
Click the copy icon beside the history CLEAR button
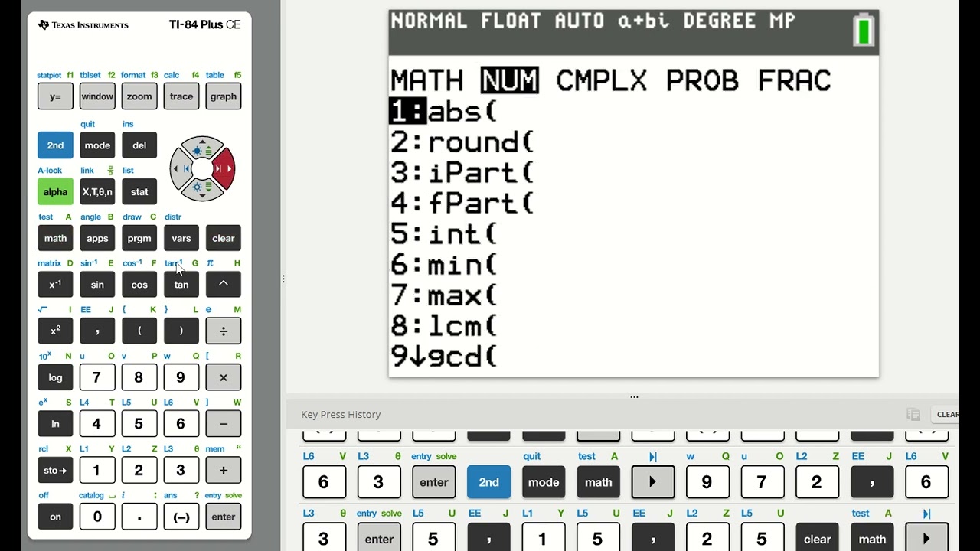coord(913,414)
